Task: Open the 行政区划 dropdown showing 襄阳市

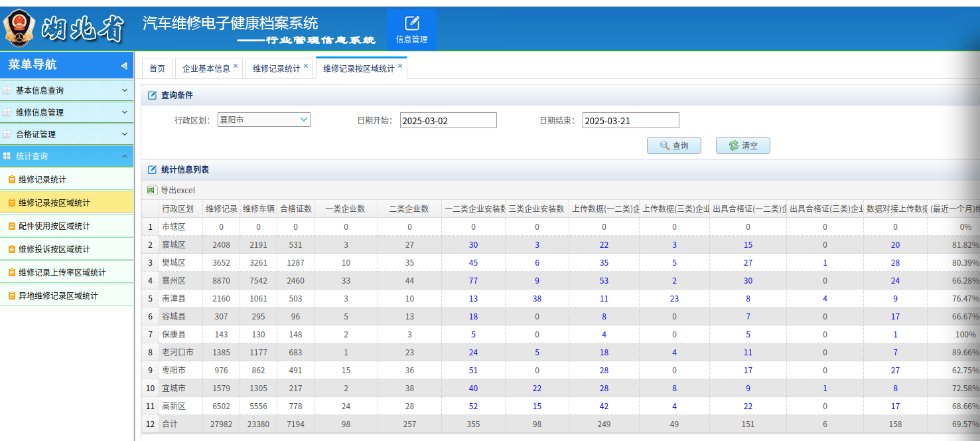Action: 264,120
